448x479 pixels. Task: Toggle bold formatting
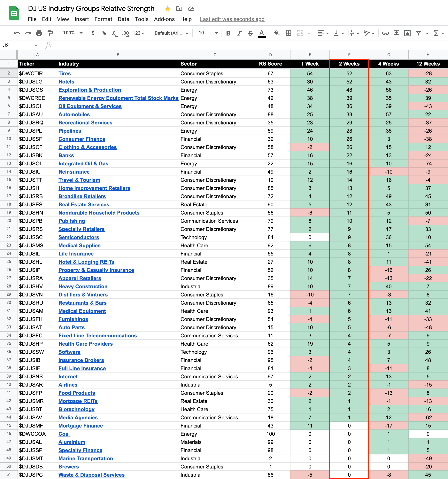(228, 33)
